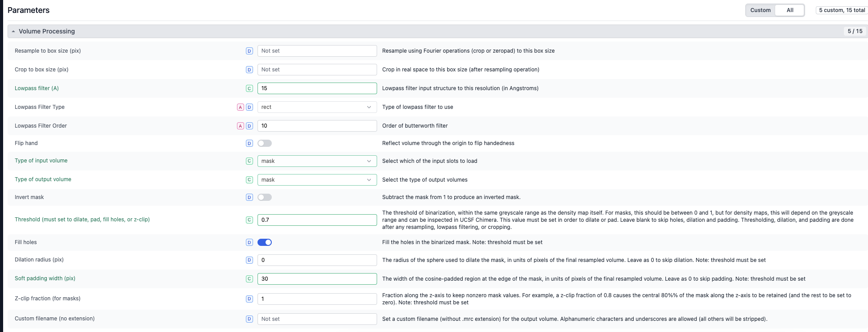Click the D badge for Dilation radius
The height and width of the screenshot is (332, 868).
tap(249, 260)
